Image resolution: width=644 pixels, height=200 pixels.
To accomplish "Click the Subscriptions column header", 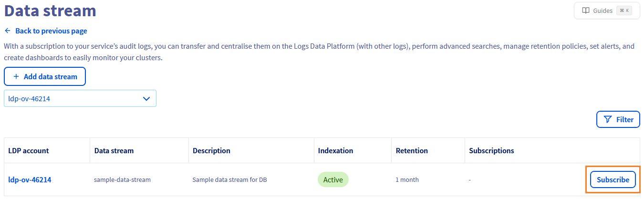I will pyautogui.click(x=491, y=151).
